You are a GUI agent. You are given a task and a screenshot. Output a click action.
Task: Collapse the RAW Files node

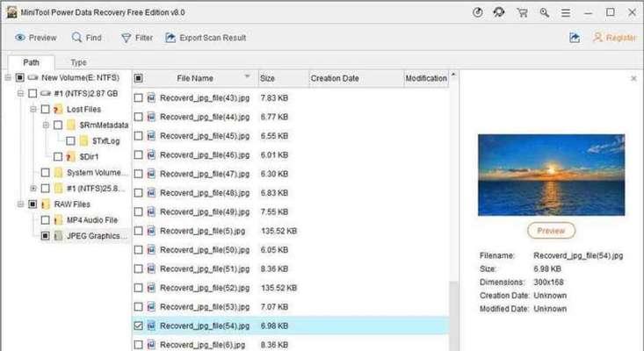pyautogui.click(x=20, y=204)
